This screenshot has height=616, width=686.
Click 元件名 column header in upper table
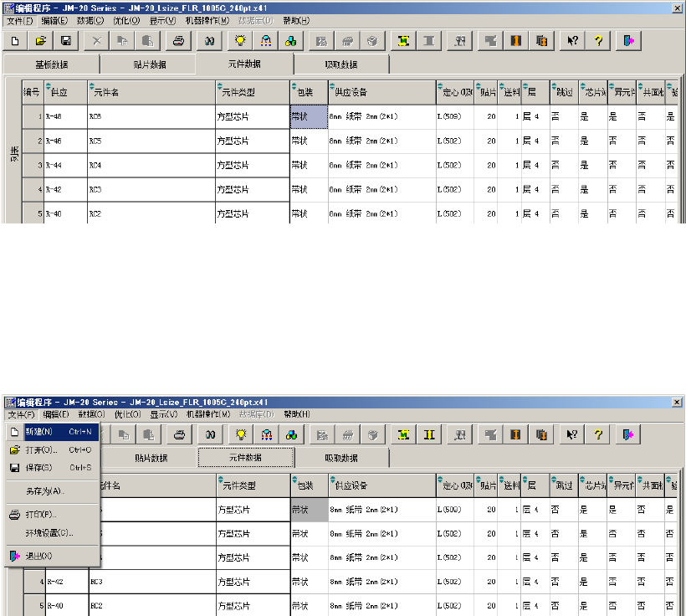click(151, 92)
